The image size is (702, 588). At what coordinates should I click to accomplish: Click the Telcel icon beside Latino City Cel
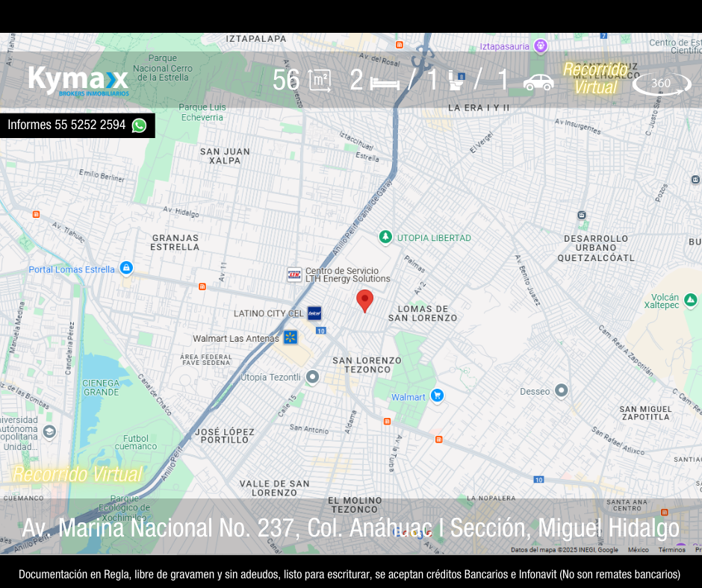click(x=314, y=313)
